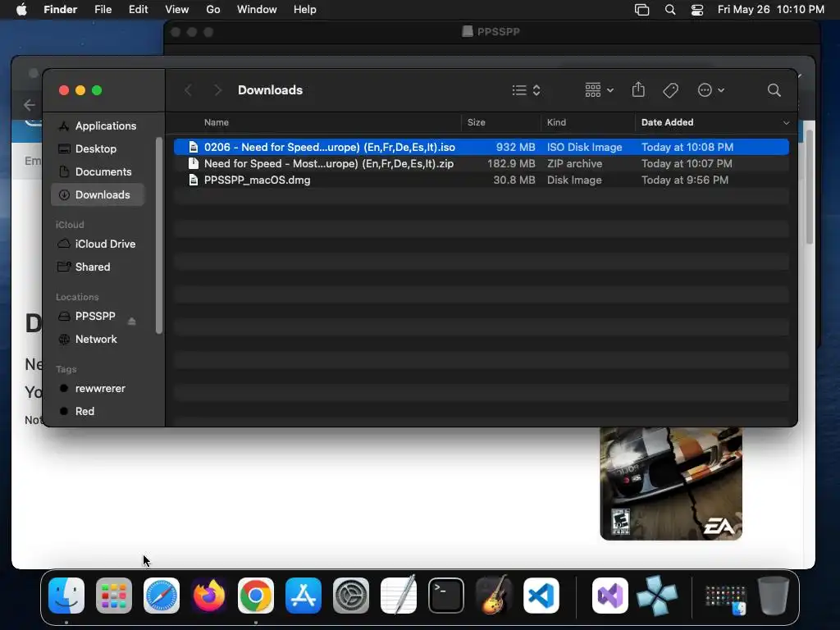This screenshot has height=630, width=840.
Task: Open the Go menu
Action: click(213, 10)
